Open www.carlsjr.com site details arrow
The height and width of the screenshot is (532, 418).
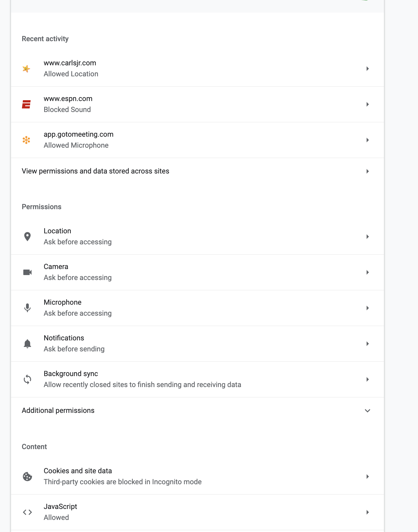tap(368, 69)
